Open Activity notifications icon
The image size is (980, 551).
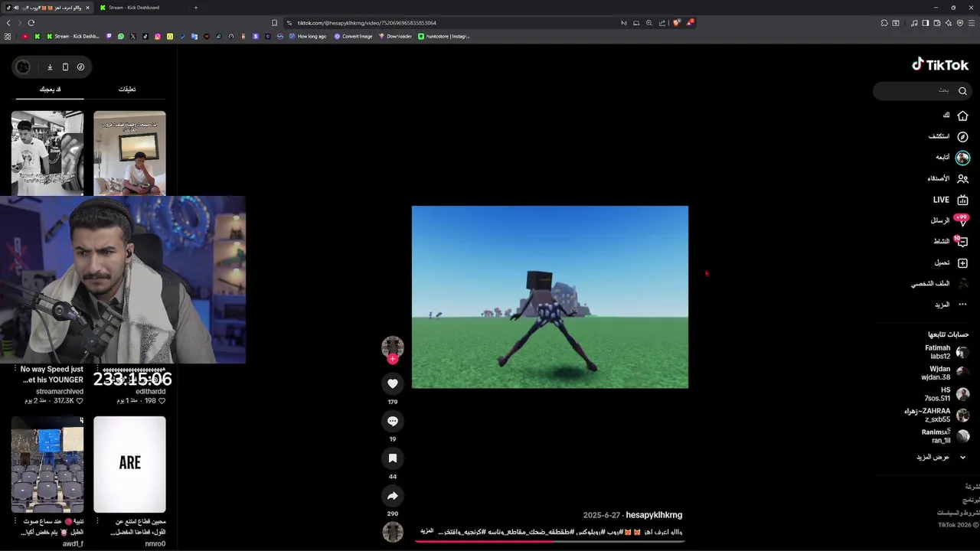tap(962, 242)
